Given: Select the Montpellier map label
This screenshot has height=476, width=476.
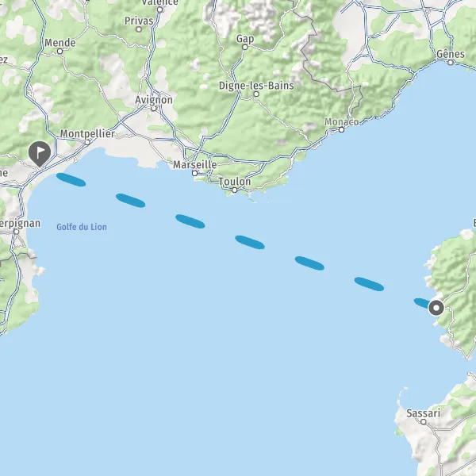Looking at the screenshot, I should point(87,133).
